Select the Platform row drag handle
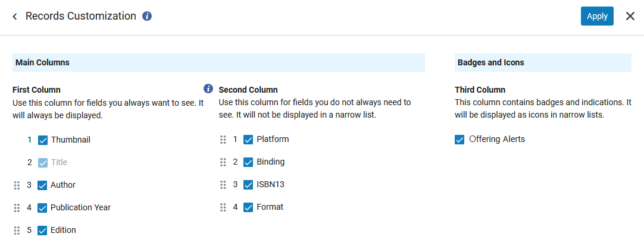644x246 pixels. point(223,140)
